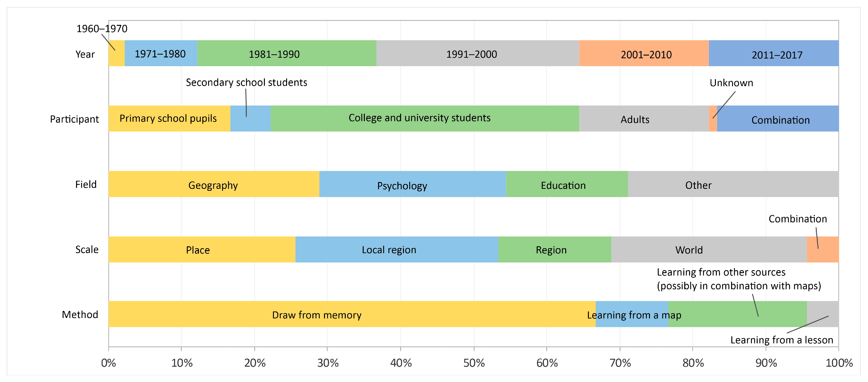This screenshot has width=868, height=382.
Task: Click the Adults gray segment
Action: click(644, 119)
